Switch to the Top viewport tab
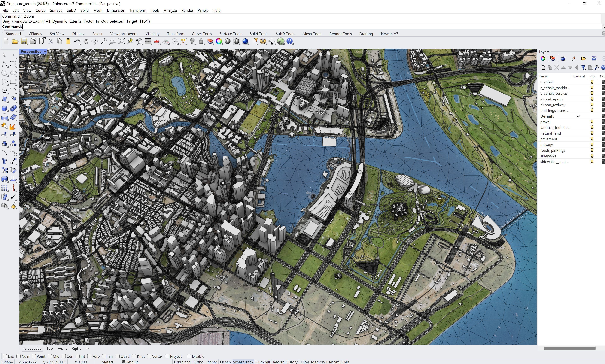The height and width of the screenshot is (364, 605). point(49,348)
